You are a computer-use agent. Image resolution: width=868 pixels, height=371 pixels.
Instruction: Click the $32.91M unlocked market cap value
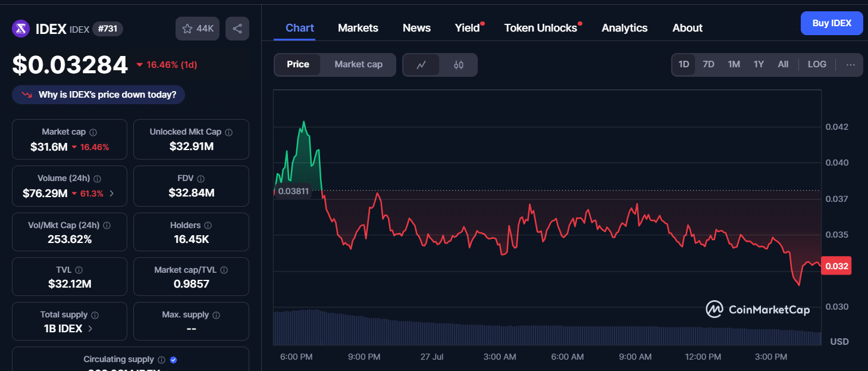pyautogui.click(x=191, y=146)
